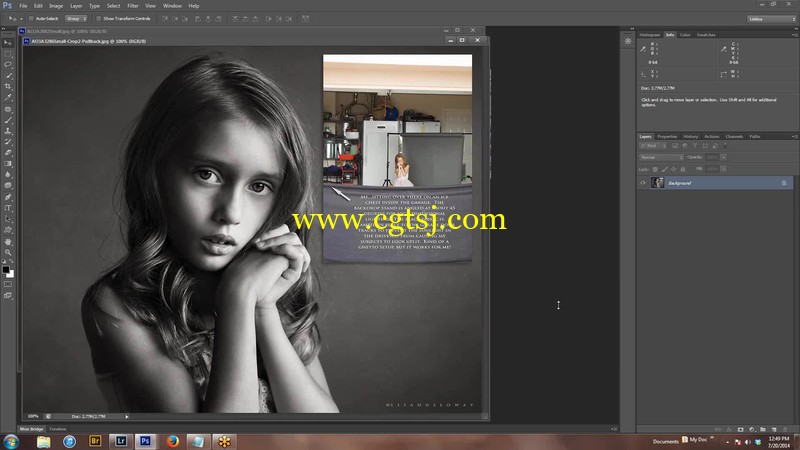Open the Timeline panel tab
Image resolution: width=800 pixels, height=450 pixels.
[x=58, y=429]
